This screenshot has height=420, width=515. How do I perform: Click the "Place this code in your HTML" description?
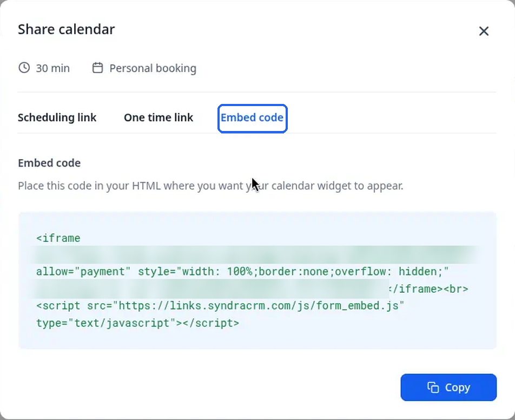point(210,186)
